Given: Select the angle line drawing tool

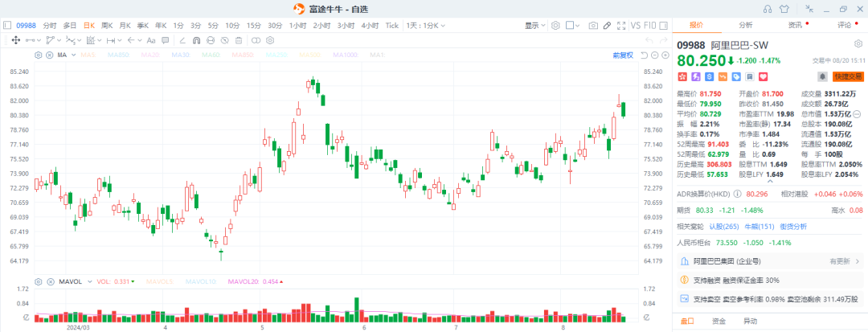Looking at the screenshot, I should [x=182, y=40].
